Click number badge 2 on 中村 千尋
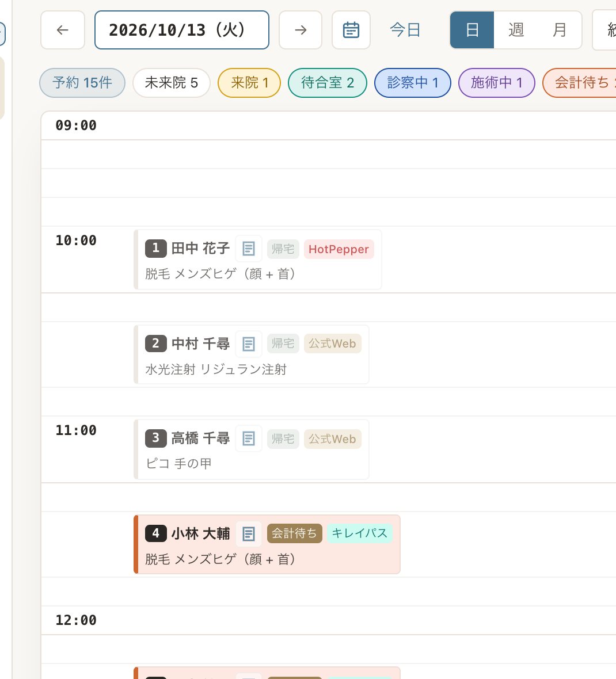Viewport: 616px width, 679px height. [156, 344]
